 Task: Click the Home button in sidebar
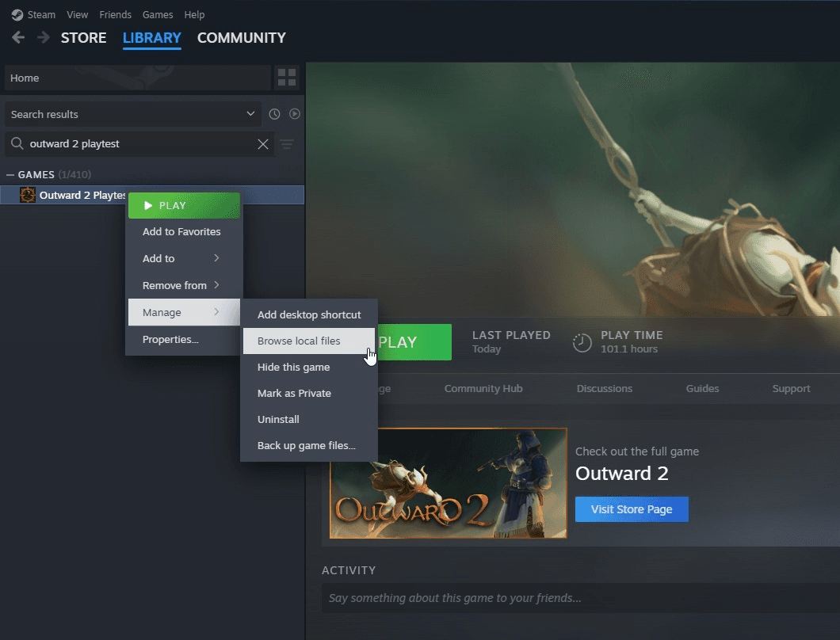[138, 78]
